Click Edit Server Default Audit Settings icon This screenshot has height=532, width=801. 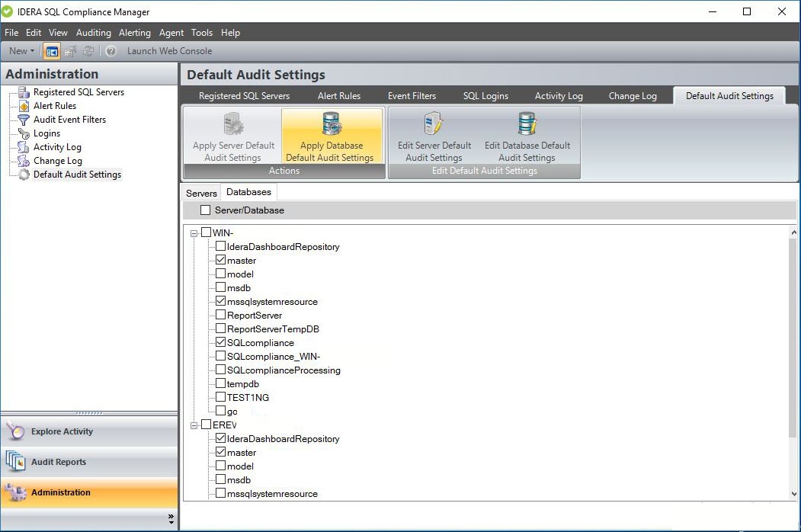[434, 124]
